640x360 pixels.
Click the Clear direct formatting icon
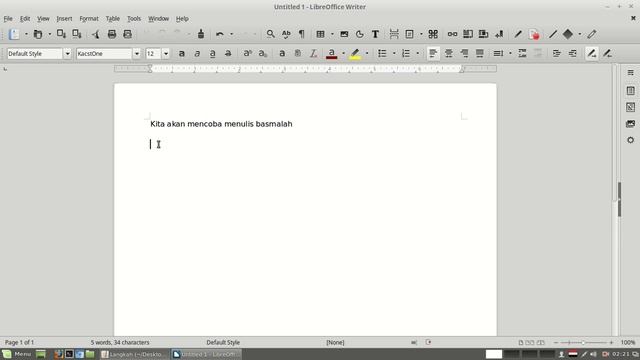pyautogui.click(x=313, y=53)
